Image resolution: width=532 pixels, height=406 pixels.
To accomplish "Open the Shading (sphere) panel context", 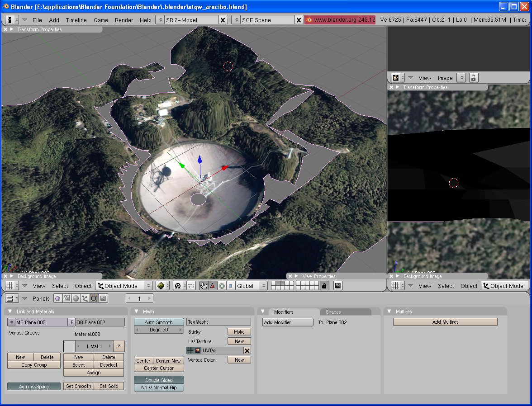I will (x=76, y=298).
